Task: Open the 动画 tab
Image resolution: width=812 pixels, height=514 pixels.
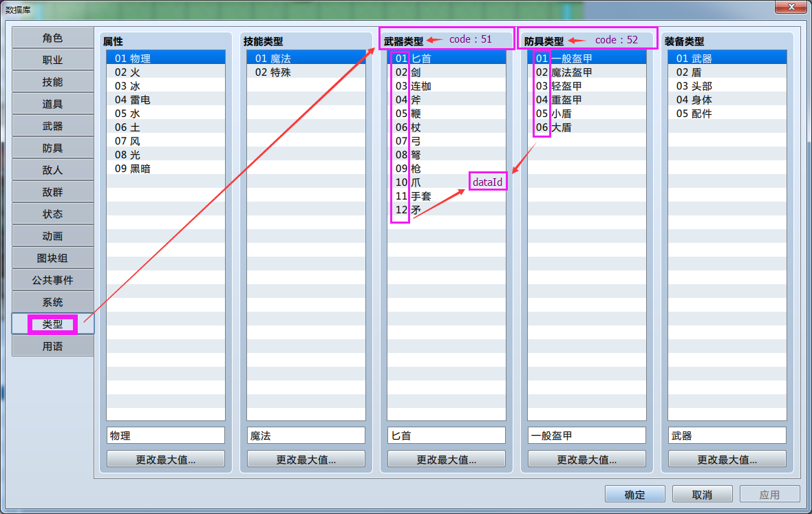Action: (52, 236)
